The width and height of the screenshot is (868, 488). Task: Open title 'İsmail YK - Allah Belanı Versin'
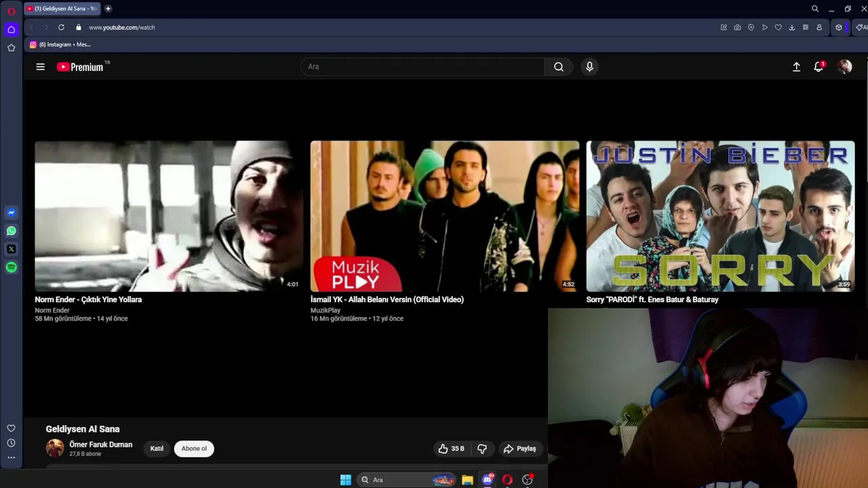tap(387, 300)
